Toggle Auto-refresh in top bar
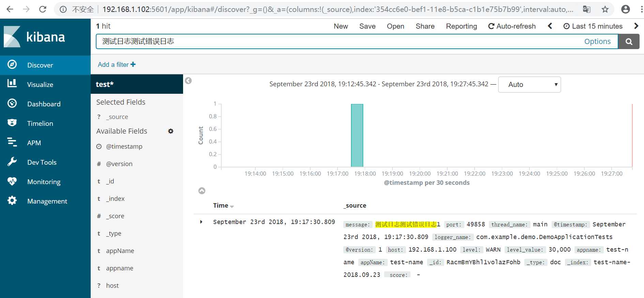This screenshot has height=298, width=644. click(x=512, y=26)
